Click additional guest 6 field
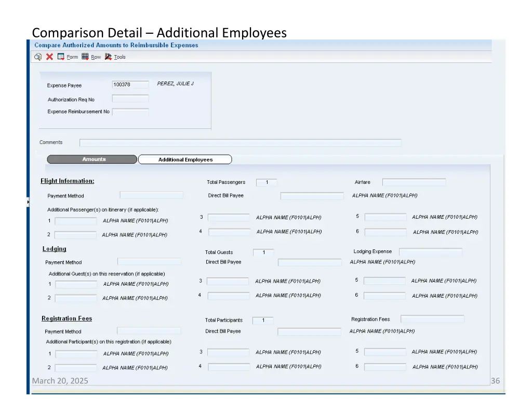 tap(384, 296)
